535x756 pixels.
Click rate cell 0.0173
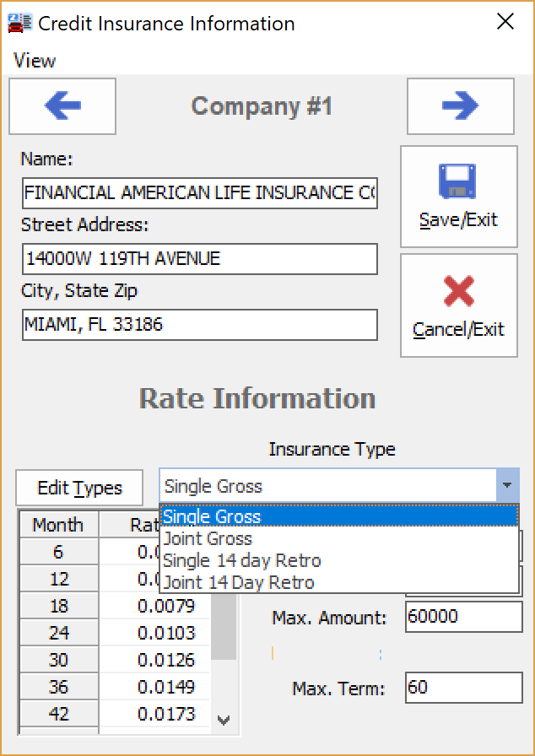[154, 714]
